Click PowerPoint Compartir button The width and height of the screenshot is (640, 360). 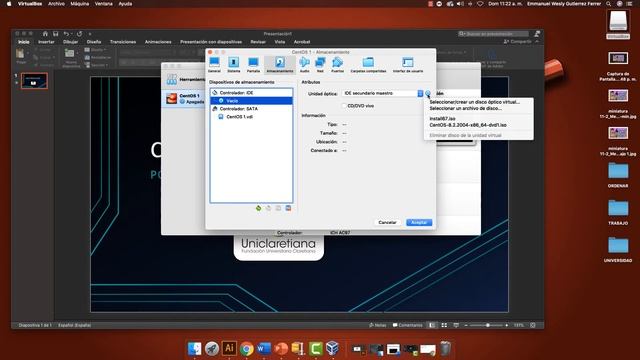[x=518, y=42]
